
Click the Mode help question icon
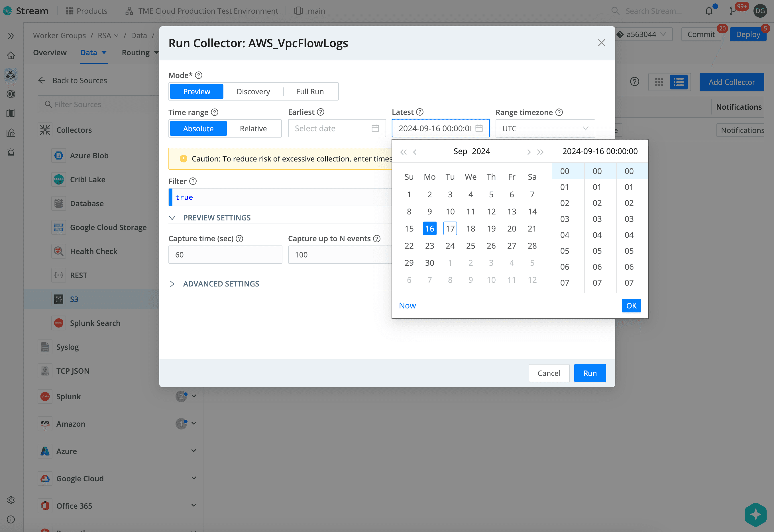tap(199, 75)
